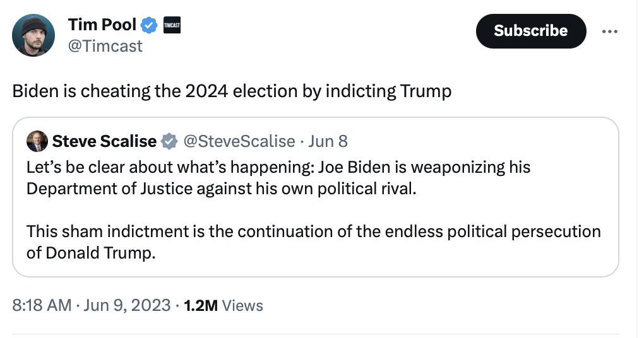The image size is (644, 338).
Task: Open the three-dot more options menu
Action: coord(609,31)
